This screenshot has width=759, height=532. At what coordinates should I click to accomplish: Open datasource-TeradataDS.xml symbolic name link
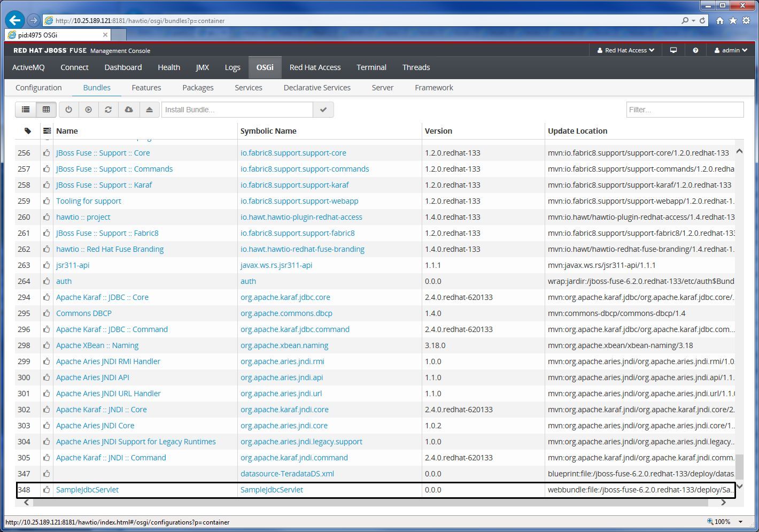[287, 474]
